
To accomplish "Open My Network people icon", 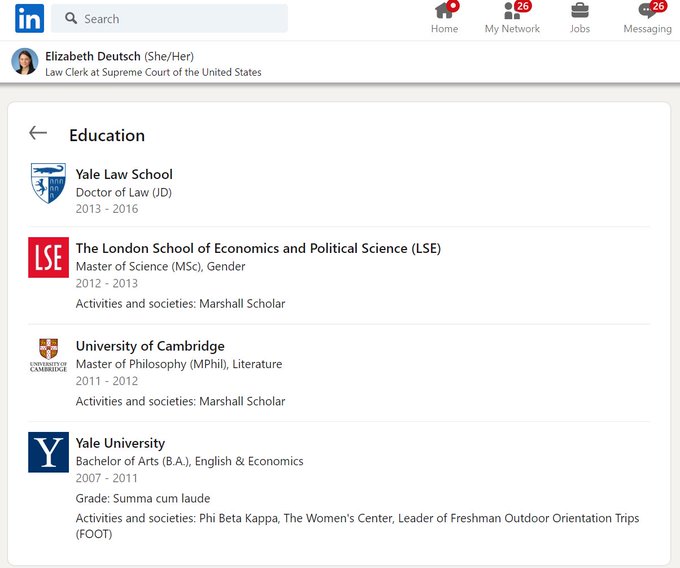I will click(512, 11).
